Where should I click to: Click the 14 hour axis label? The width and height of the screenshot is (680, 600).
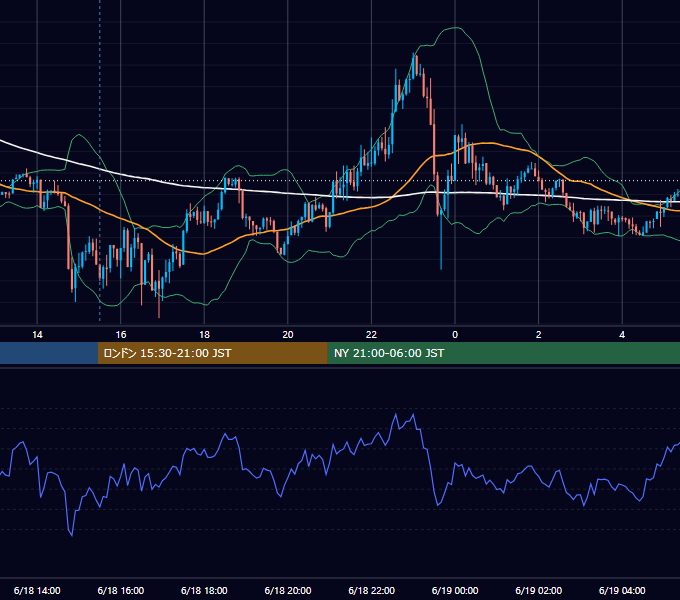pyautogui.click(x=37, y=335)
